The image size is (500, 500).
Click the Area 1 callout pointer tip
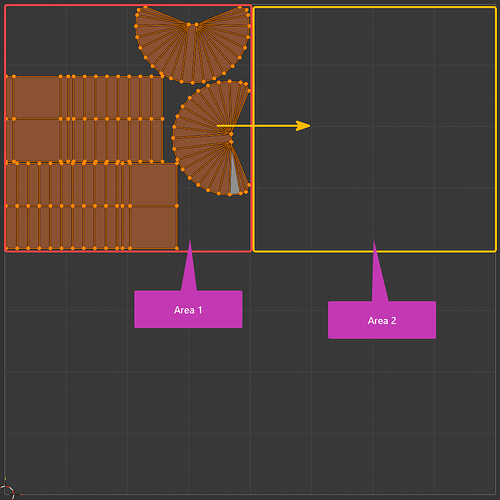pos(190,241)
